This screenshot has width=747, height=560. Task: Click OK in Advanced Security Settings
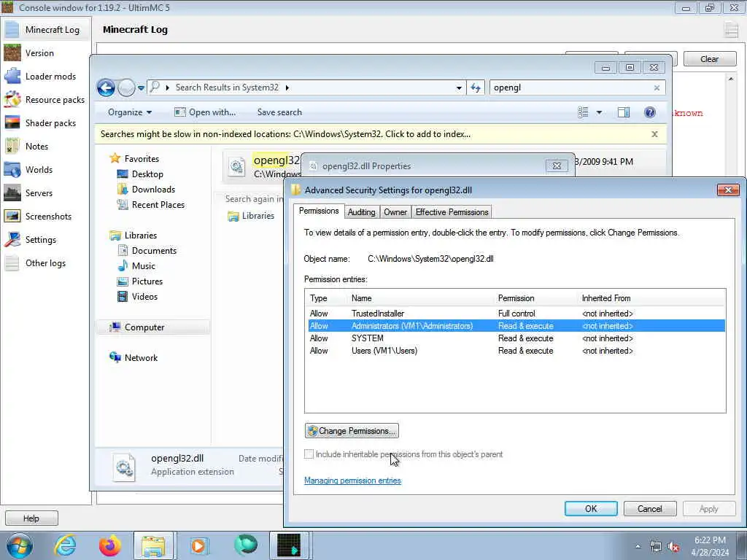tap(591, 508)
